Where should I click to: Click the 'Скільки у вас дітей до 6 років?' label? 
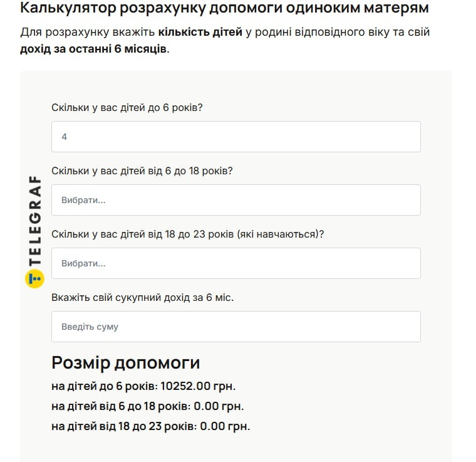tap(127, 107)
